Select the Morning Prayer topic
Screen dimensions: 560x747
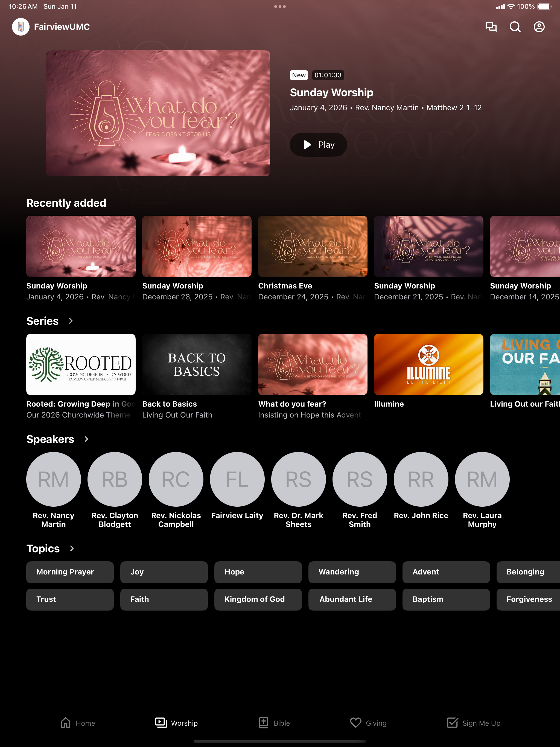[70, 572]
